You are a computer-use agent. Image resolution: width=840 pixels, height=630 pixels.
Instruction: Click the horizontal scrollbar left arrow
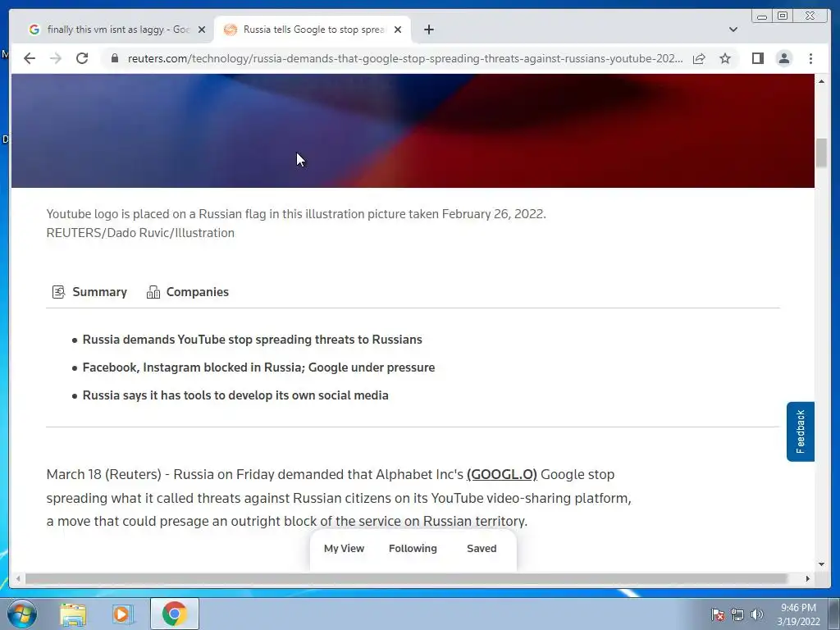[18, 578]
